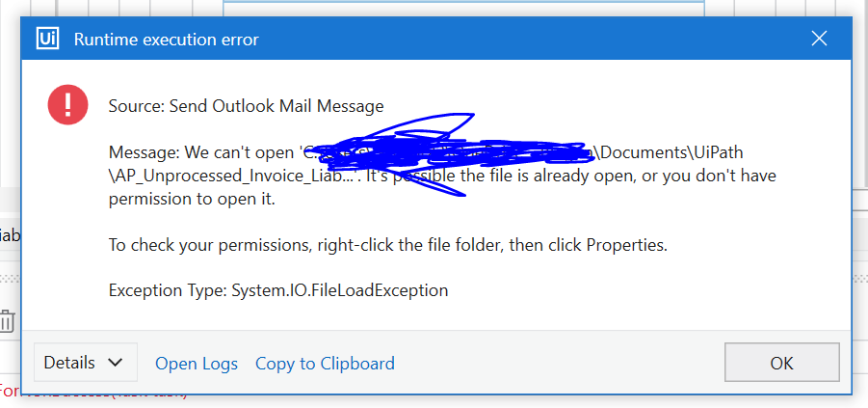Click the 'permission to open it' message line
Screen dimensions: 868x408
point(192,200)
